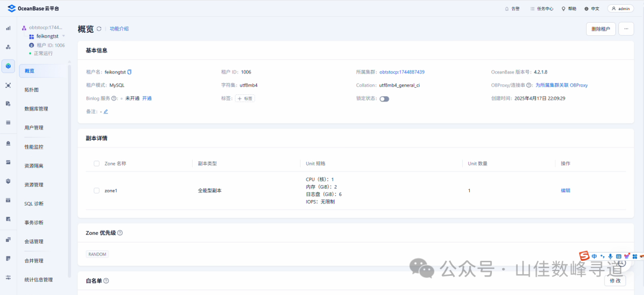Switch Sogou 中 Chinese/English mode

pyautogui.click(x=595, y=256)
